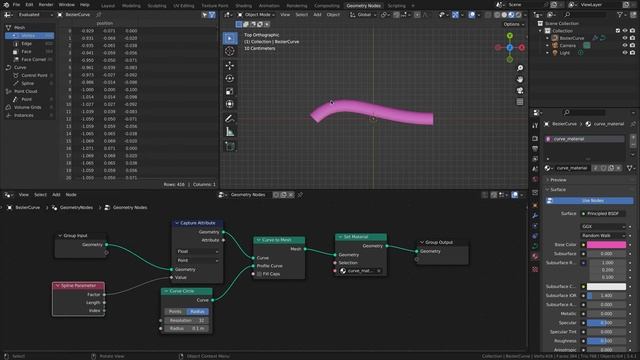Click Radius mode button on Curve Circle node

[x=197, y=311]
